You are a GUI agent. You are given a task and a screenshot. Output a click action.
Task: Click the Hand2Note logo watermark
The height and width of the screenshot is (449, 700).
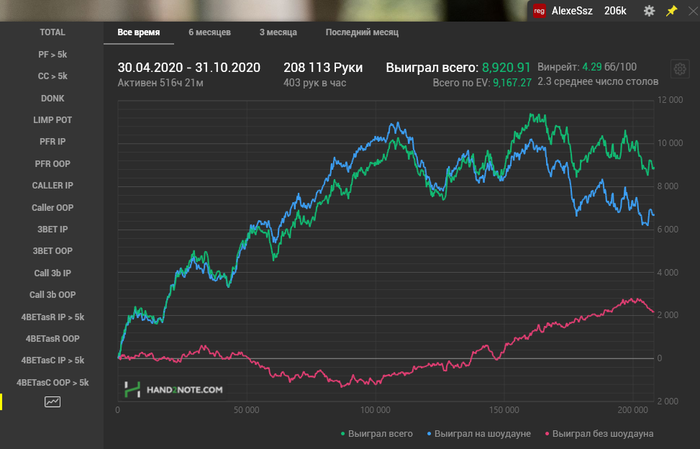173,390
